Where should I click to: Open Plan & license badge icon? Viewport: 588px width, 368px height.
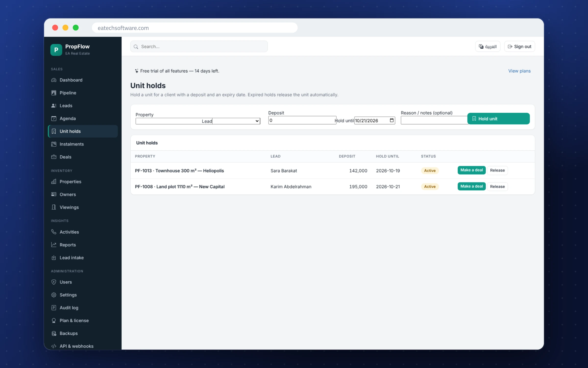54,320
